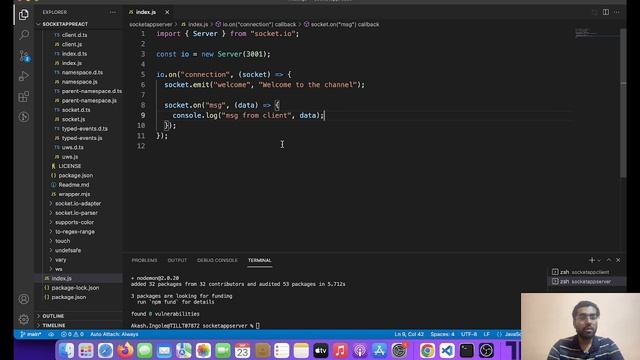Viewport: 640px width, 360px height.
Task: Expand the to-regex-range folder
Action: coord(75,231)
